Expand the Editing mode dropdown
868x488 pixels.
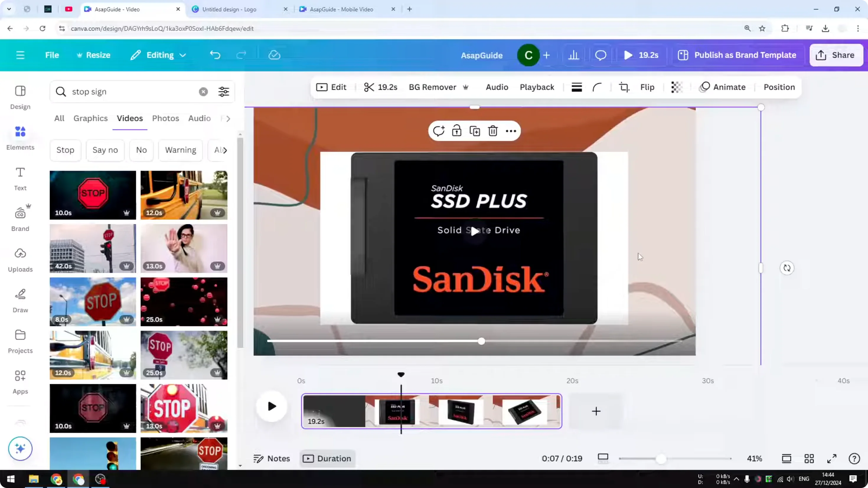(183, 55)
